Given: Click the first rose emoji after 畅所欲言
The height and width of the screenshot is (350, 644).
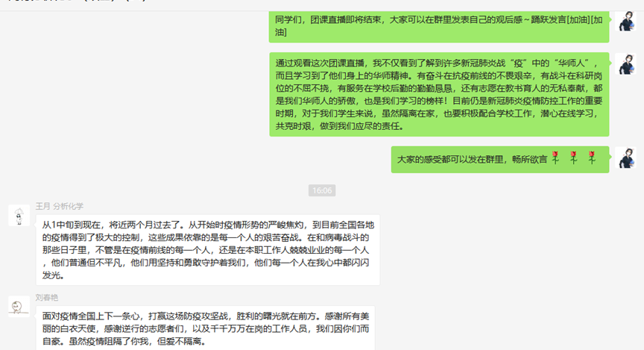Looking at the screenshot, I should (556, 157).
